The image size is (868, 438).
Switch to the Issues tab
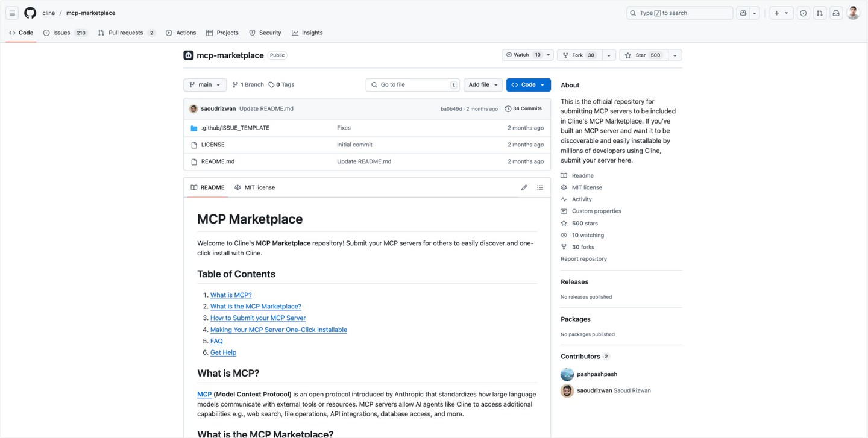click(65, 33)
